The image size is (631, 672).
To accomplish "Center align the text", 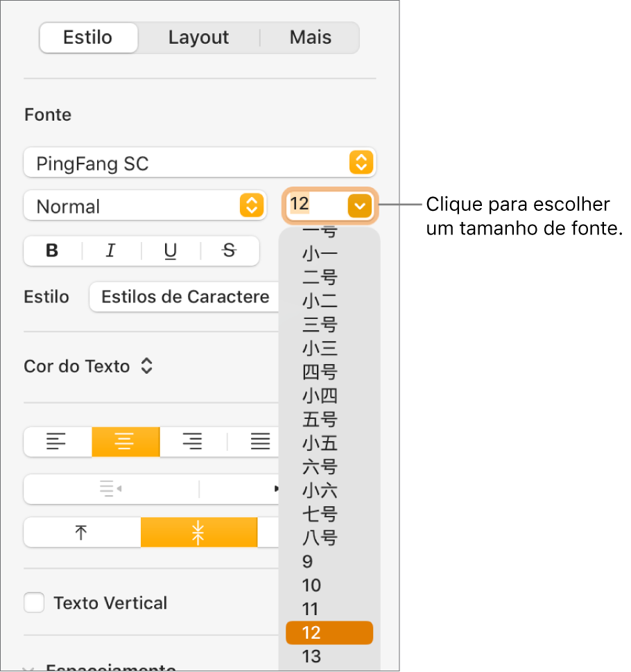I will [126, 442].
